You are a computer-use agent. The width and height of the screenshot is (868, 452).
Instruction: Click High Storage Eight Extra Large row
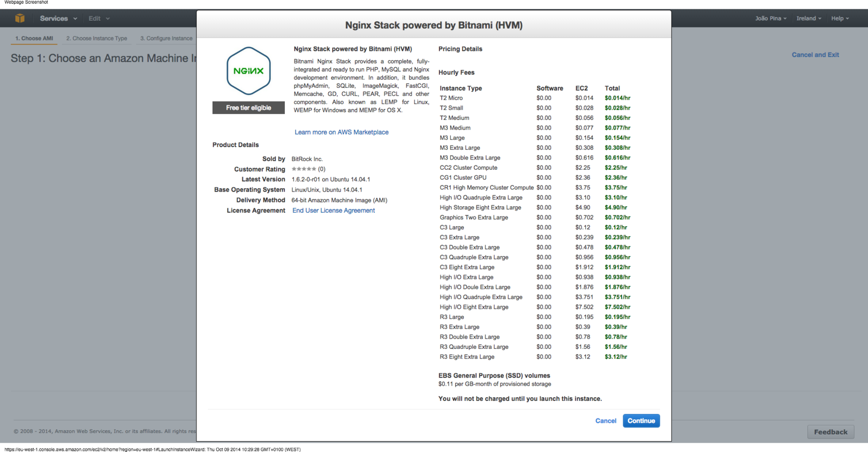535,207
